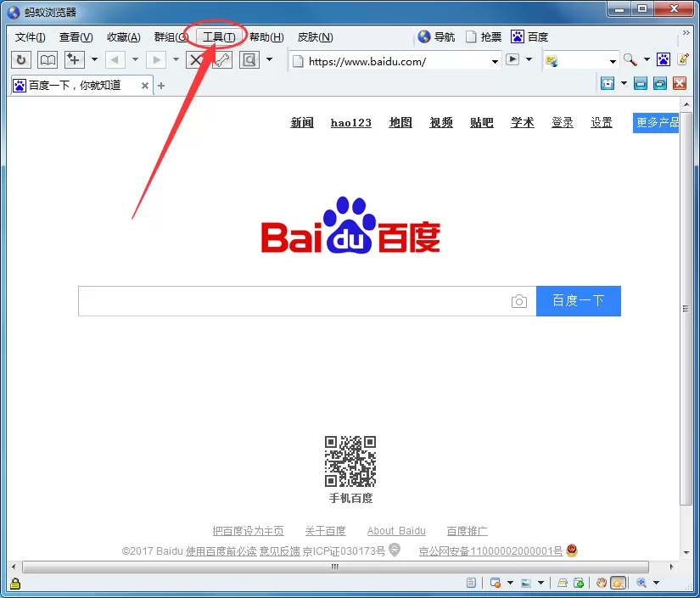Viewport: 700px width, 598px height.
Task: Click the printer-like icon in status bar
Action: (x=563, y=583)
